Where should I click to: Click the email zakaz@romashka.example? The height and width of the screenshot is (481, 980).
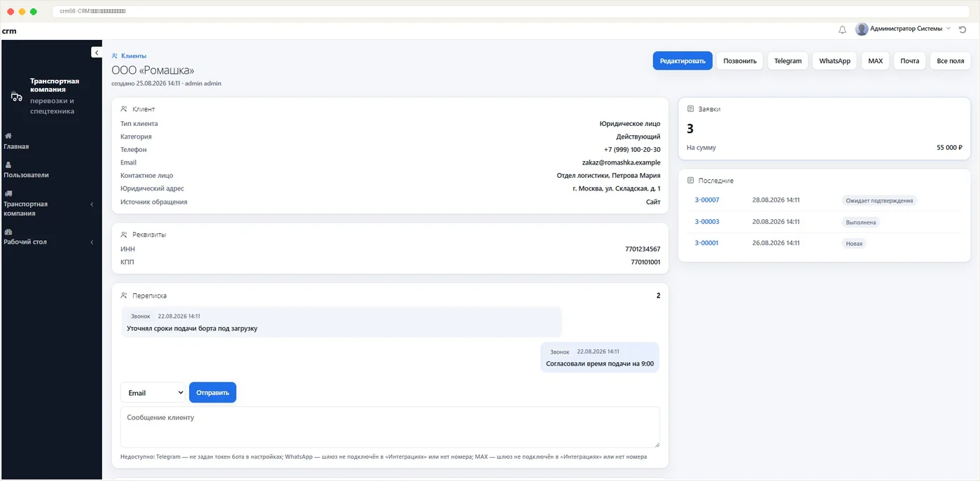[x=621, y=162]
